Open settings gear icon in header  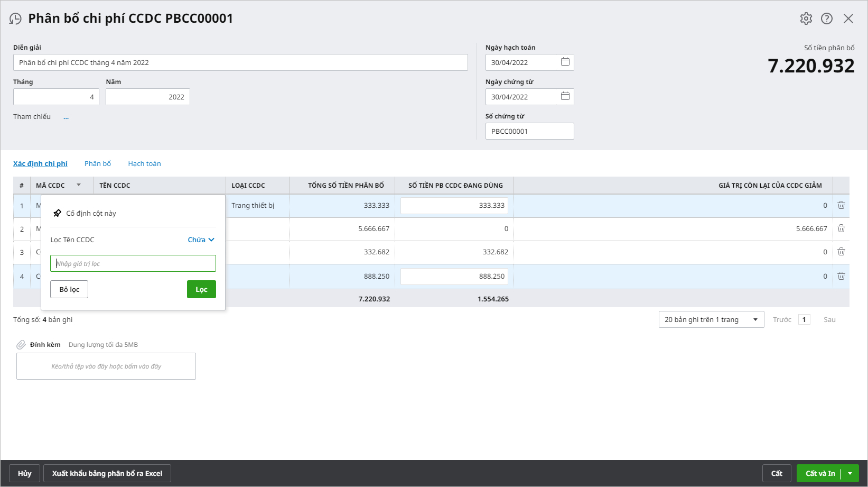coord(806,19)
